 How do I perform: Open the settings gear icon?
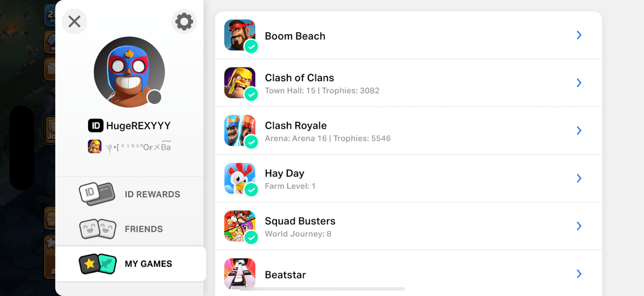[x=184, y=22]
